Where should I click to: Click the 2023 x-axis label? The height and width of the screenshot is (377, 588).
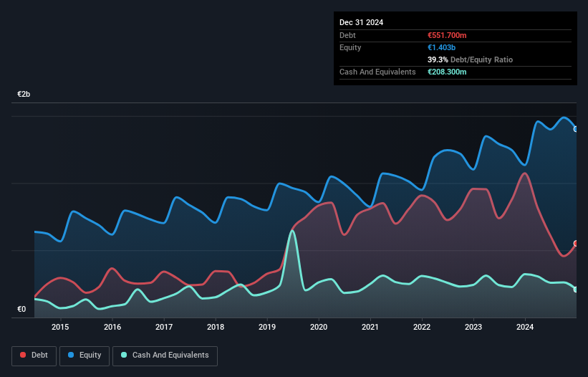pyautogui.click(x=473, y=327)
